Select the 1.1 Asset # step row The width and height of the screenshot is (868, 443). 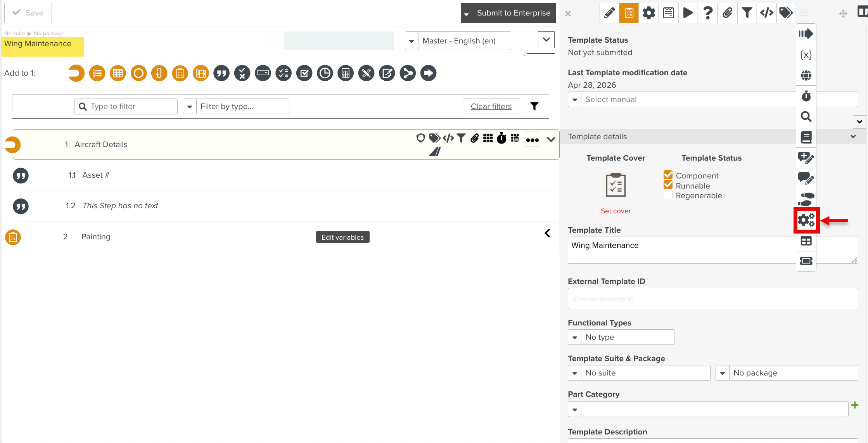click(x=286, y=175)
